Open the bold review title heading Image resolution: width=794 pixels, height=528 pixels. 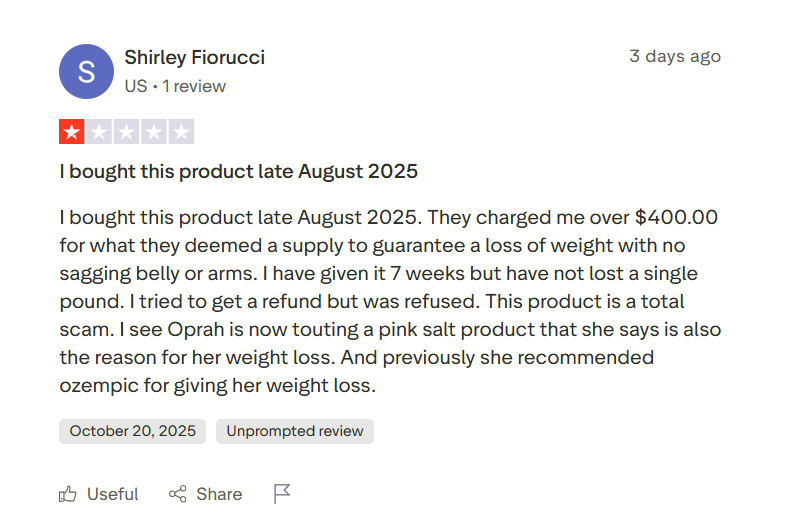tap(238, 171)
